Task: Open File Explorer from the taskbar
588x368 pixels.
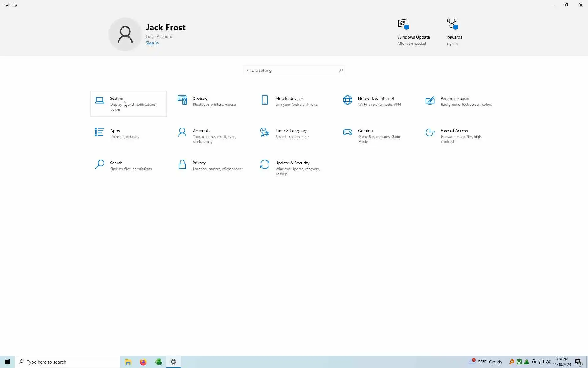Action: (x=128, y=362)
